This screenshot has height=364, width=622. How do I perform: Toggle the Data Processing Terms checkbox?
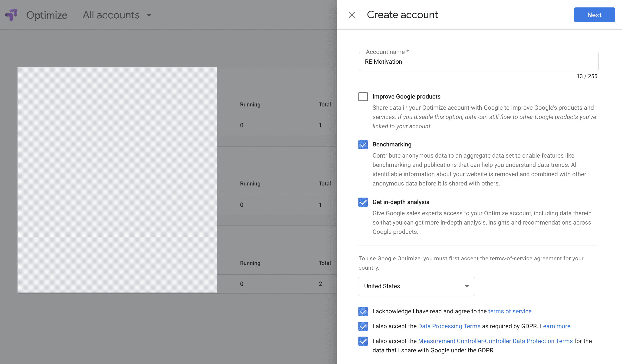pos(363,326)
